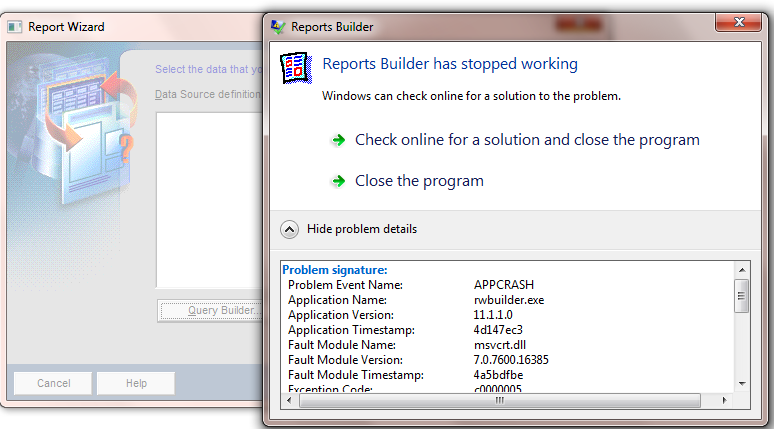Click the problem details scroll-down arrow
Image resolution: width=774 pixels, height=431 pixels.
coord(742,383)
